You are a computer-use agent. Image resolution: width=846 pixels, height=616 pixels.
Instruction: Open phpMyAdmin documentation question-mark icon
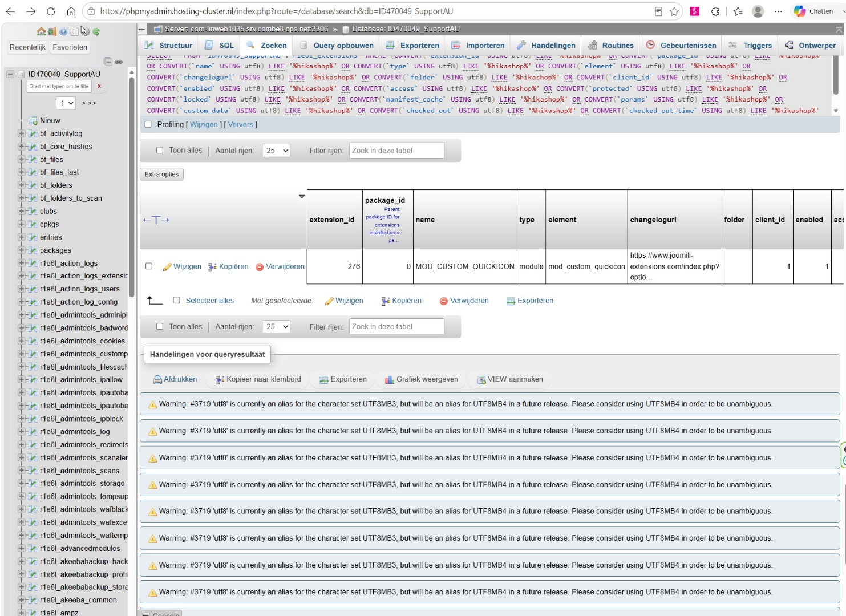pos(63,32)
